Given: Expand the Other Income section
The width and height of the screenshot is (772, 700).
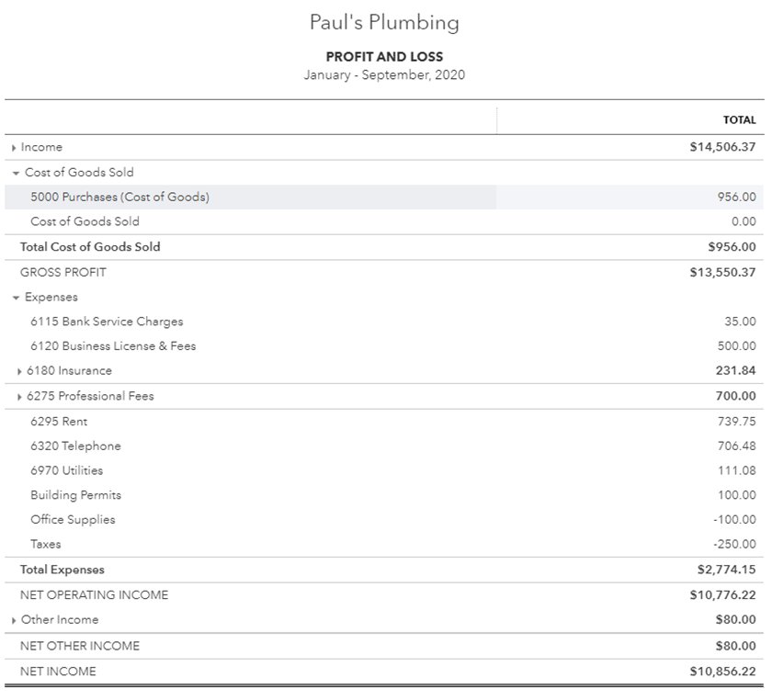Looking at the screenshot, I should (14, 620).
